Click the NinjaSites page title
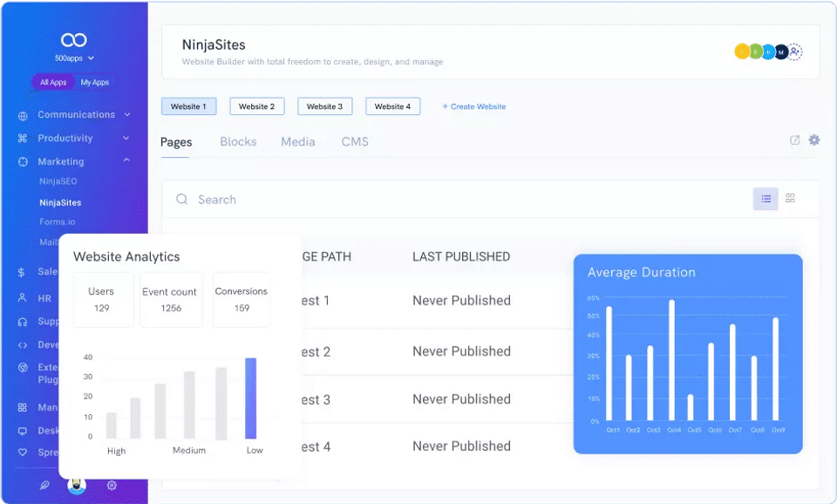 (214, 44)
